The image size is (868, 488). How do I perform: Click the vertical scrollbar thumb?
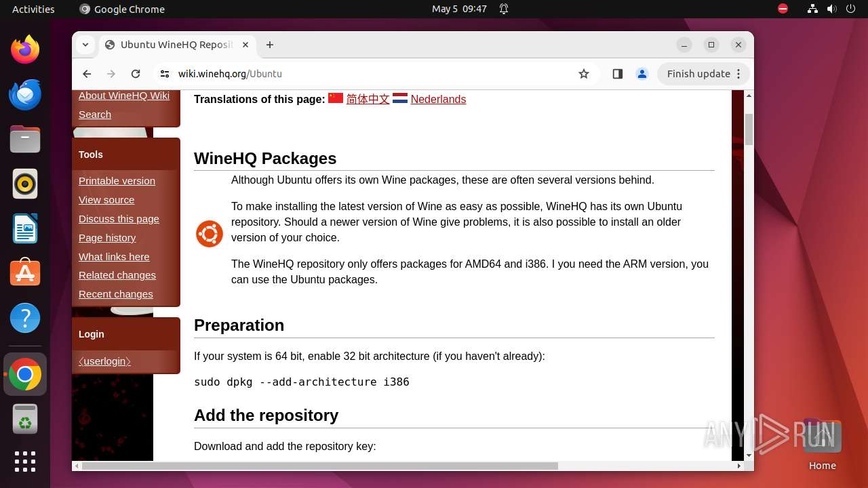coord(749,129)
